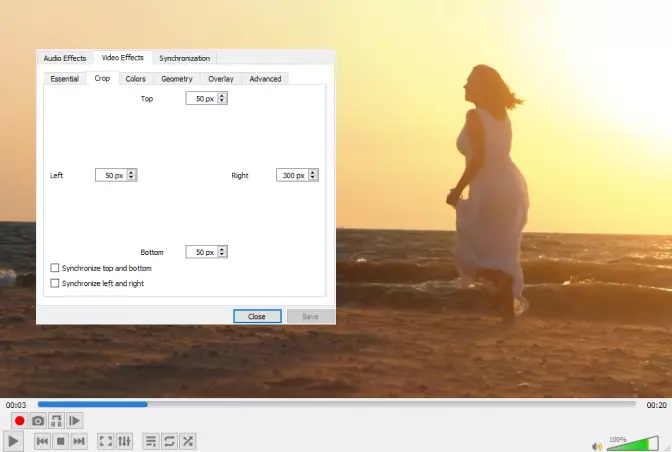672x452 pixels.
Task: Click the Left crop value field
Action: click(111, 175)
